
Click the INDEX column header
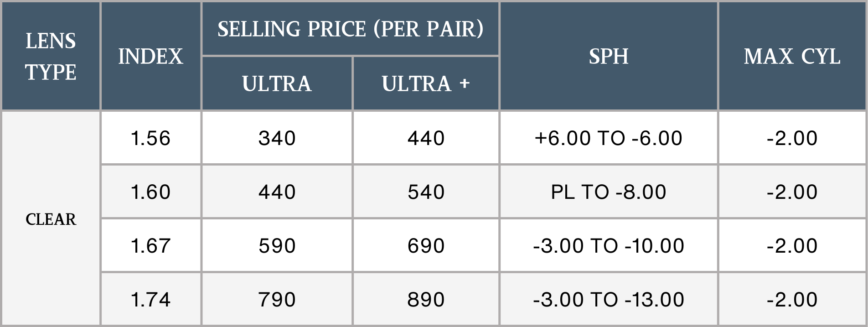(x=150, y=56)
